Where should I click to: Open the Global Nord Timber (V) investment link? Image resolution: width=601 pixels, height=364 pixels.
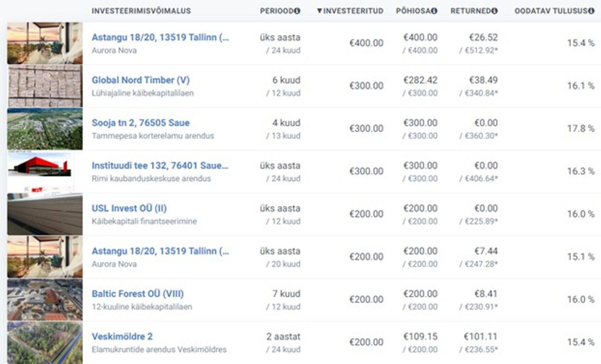(141, 80)
